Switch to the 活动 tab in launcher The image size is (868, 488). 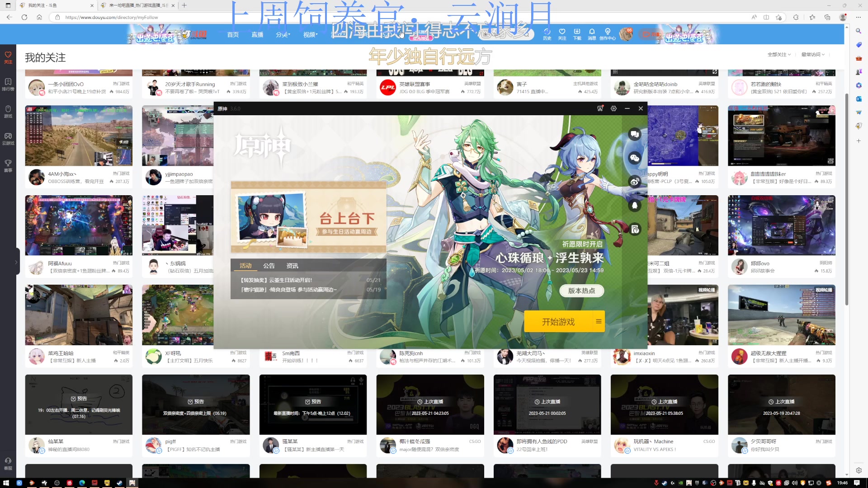245,266
